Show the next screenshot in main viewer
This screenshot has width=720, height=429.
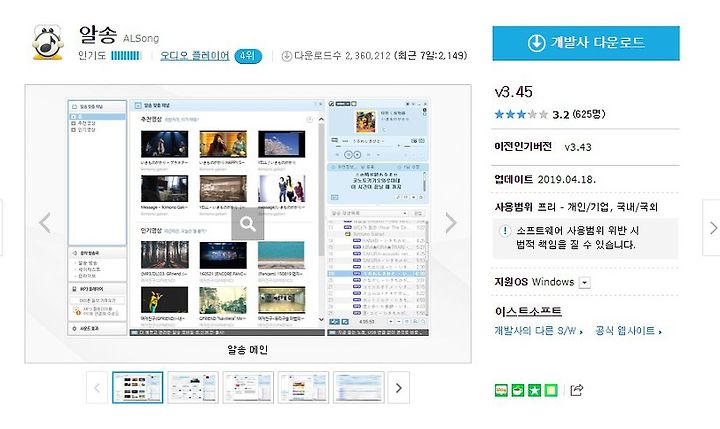click(x=451, y=223)
